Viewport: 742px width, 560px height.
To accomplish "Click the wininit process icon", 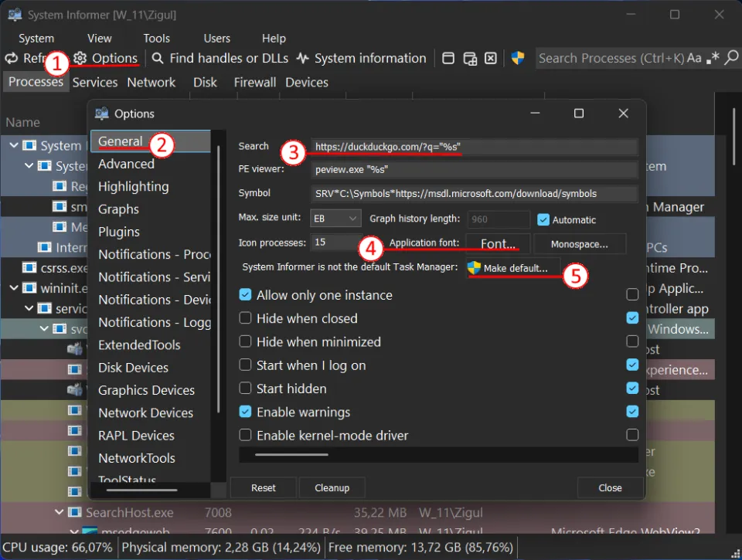I will pos(29,287).
